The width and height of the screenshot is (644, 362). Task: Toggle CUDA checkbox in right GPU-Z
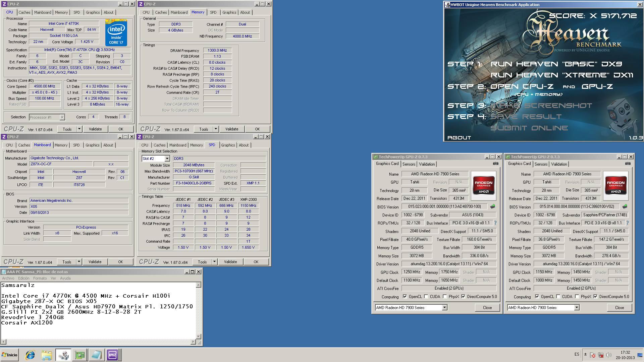pos(558,297)
